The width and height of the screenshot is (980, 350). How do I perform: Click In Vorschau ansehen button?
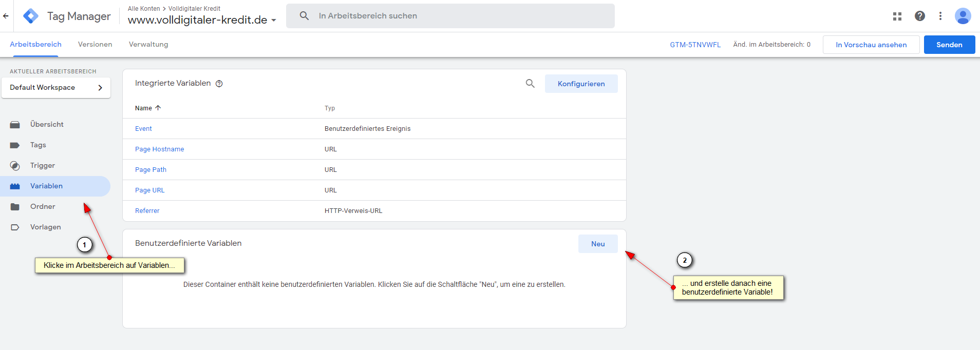[x=871, y=45]
